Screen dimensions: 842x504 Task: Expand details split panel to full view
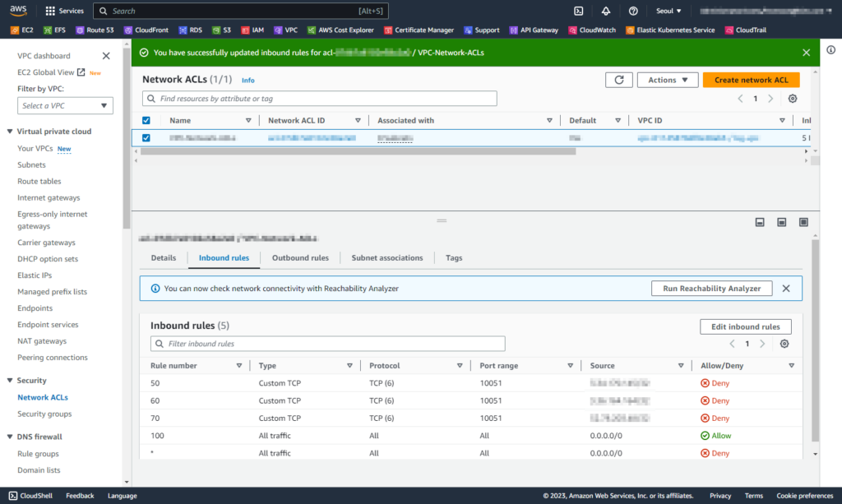(x=803, y=222)
